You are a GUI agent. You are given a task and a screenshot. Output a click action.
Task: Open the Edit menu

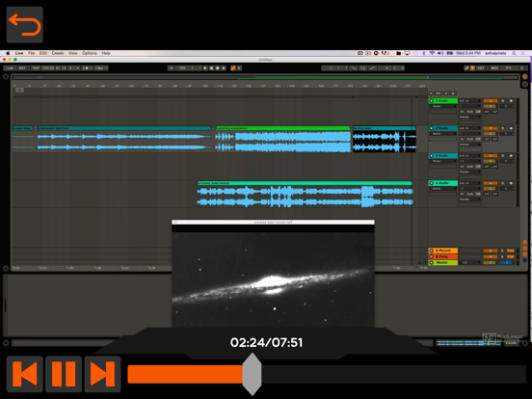click(x=42, y=53)
